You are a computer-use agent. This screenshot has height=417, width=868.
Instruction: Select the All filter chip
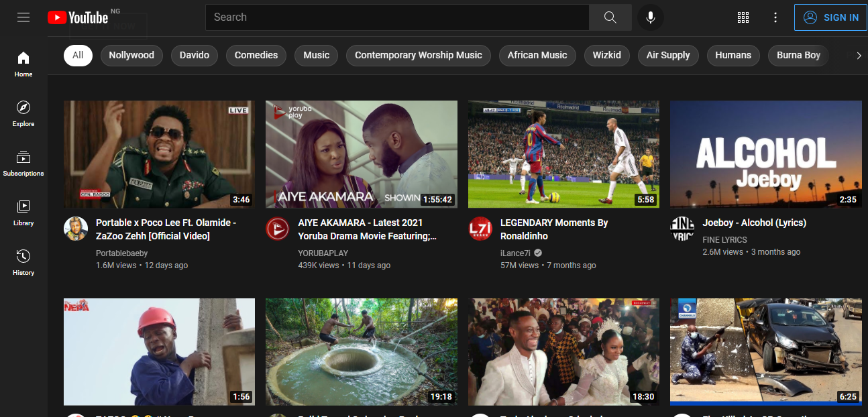click(78, 55)
